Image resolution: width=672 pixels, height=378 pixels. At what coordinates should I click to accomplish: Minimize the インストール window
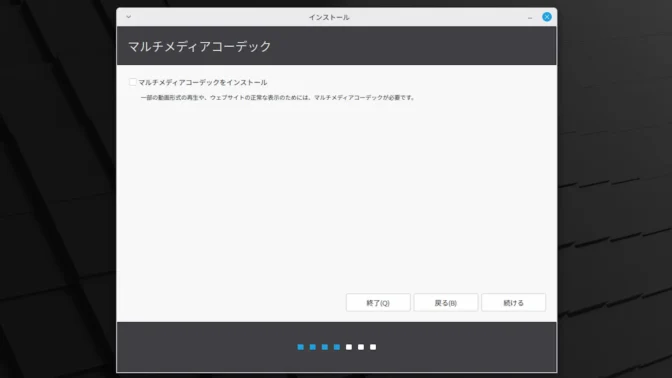pyautogui.click(x=530, y=18)
